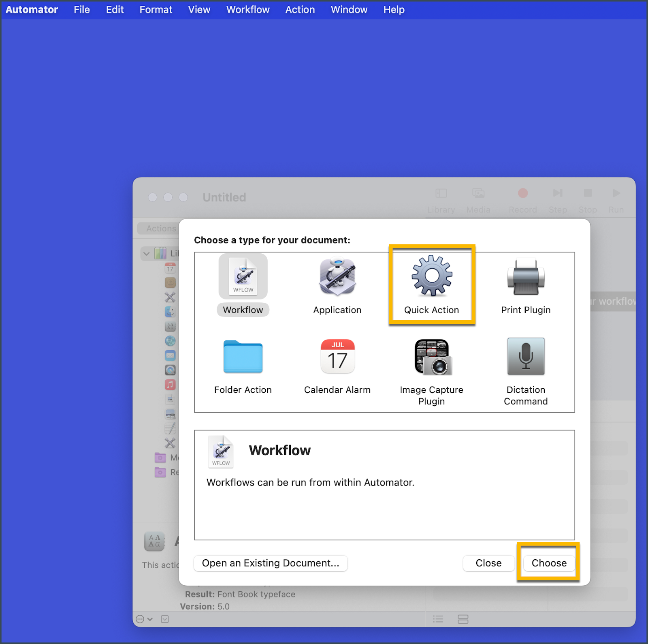Select the Print Plugin printer icon
This screenshot has width=648, height=644.
tap(526, 277)
